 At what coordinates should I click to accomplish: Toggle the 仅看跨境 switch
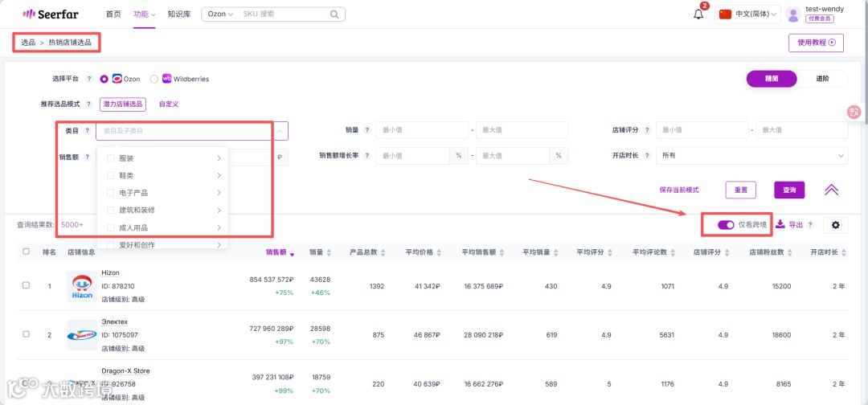coord(726,225)
